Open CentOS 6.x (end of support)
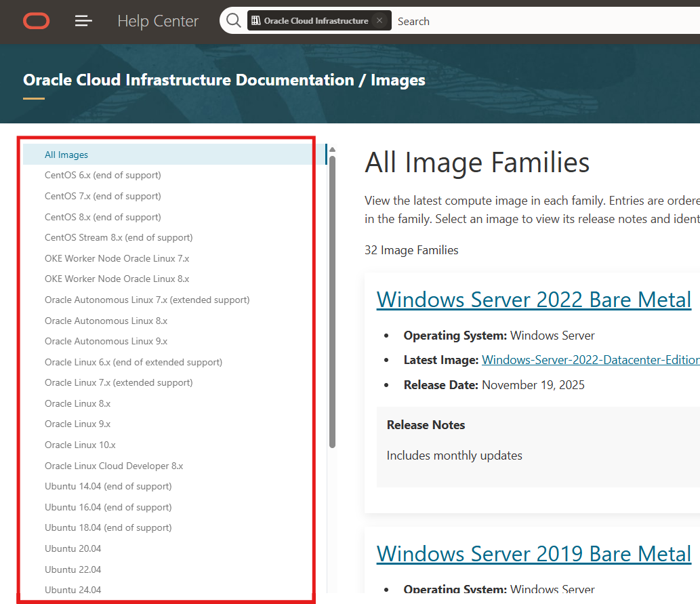The height and width of the screenshot is (604, 700). pos(103,175)
